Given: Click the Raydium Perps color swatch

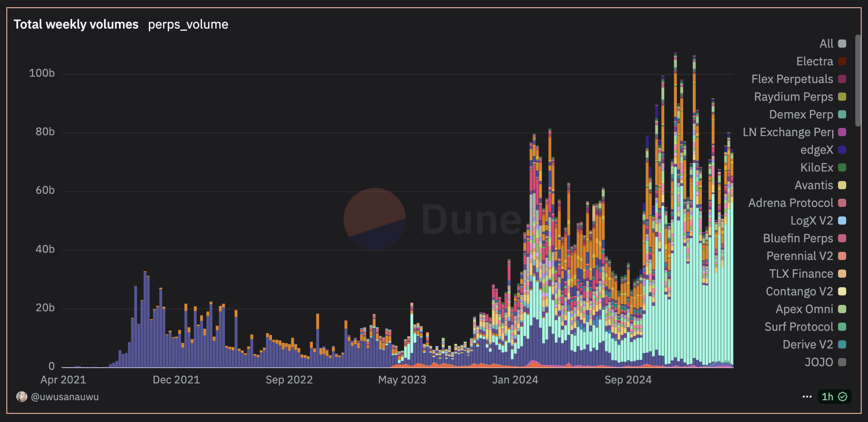Looking at the screenshot, I should 842,97.
